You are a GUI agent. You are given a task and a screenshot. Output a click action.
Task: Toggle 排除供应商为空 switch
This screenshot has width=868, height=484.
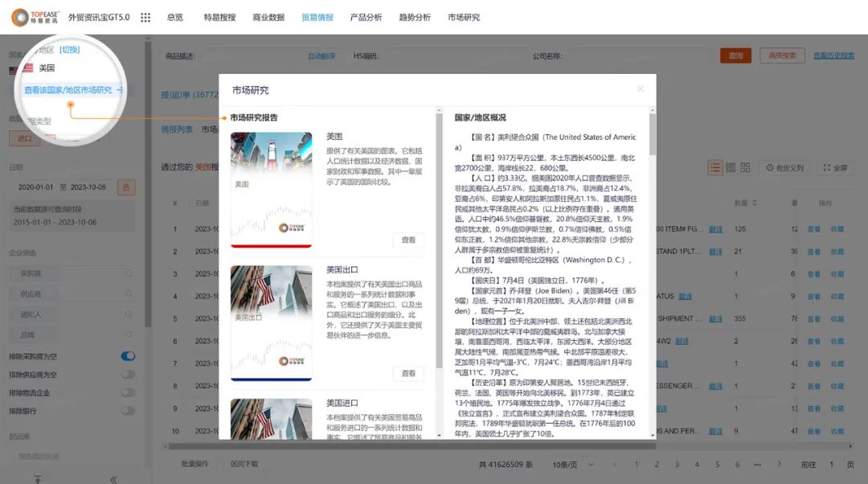coord(128,375)
